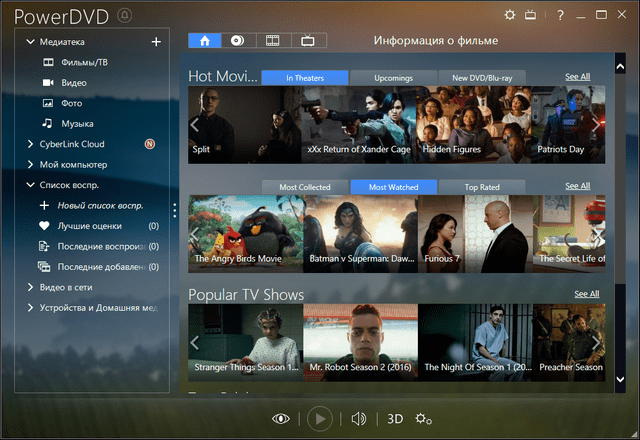Switch to TV mode icon in title bar
The width and height of the screenshot is (640, 440).
531,15
